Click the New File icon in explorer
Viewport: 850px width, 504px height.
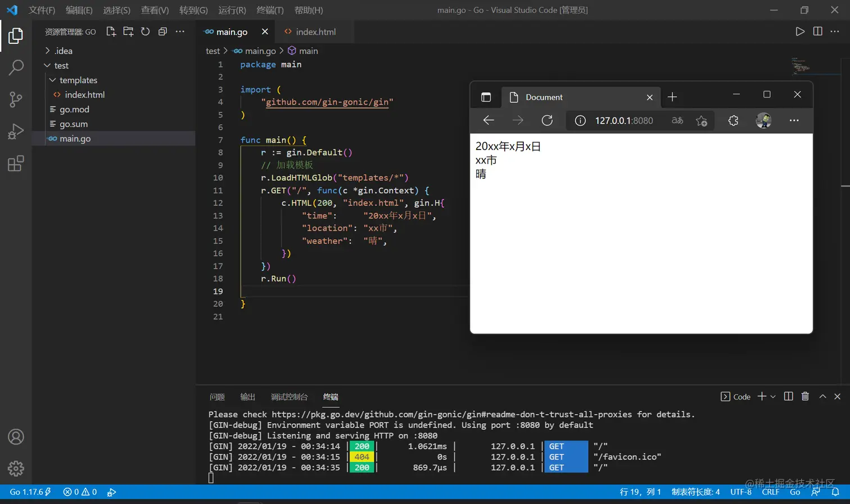[111, 31]
